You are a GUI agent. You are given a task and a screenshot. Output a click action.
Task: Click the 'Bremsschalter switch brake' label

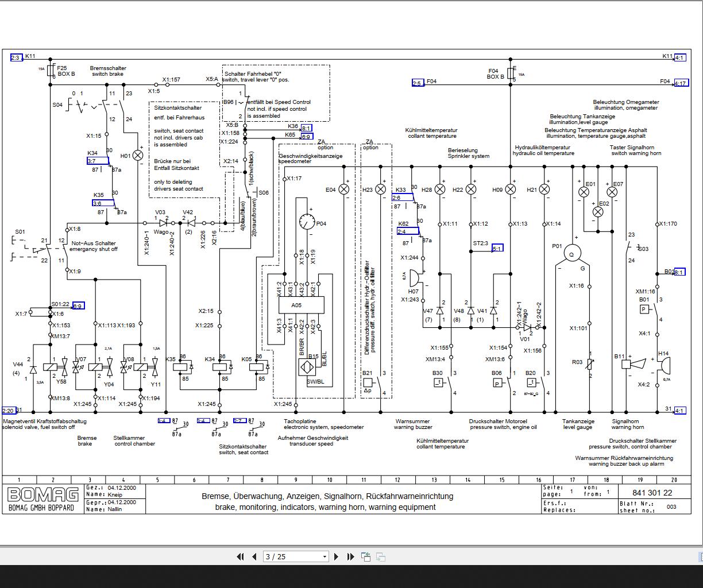pos(108,71)
